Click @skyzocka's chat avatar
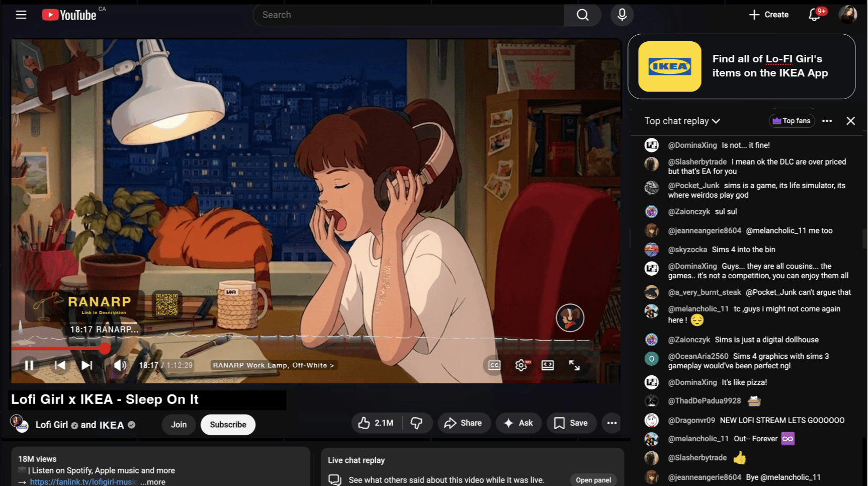The image size is (868, 486). tap(652, 250)
